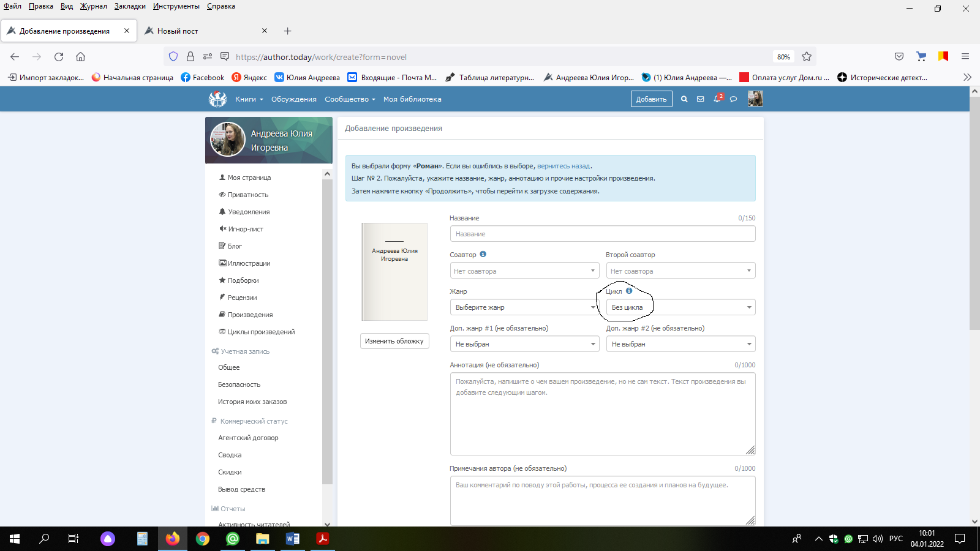This screenshot has width=980, height=551.
Task: Open the Доп. жанр #1 dropdown
Action: (x=524, y=344)
